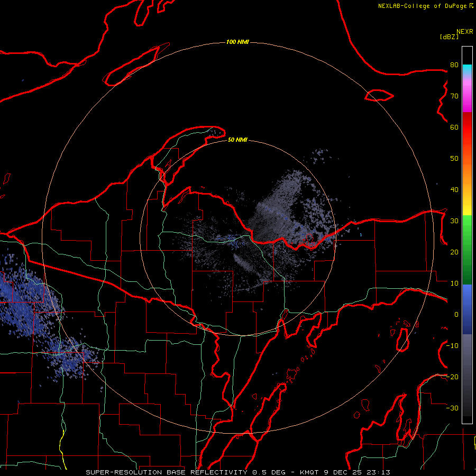
Task: Click the NEXR label above the color bar
Action: (465, 32)
